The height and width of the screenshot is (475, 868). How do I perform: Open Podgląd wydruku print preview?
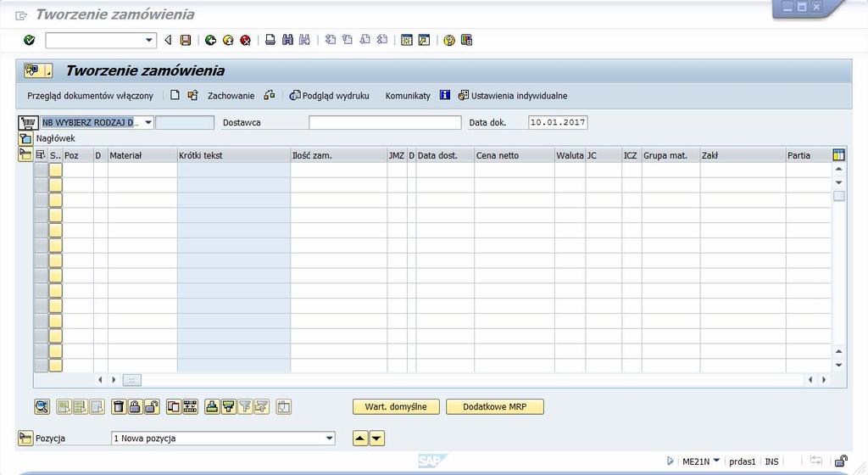[329, 96]
